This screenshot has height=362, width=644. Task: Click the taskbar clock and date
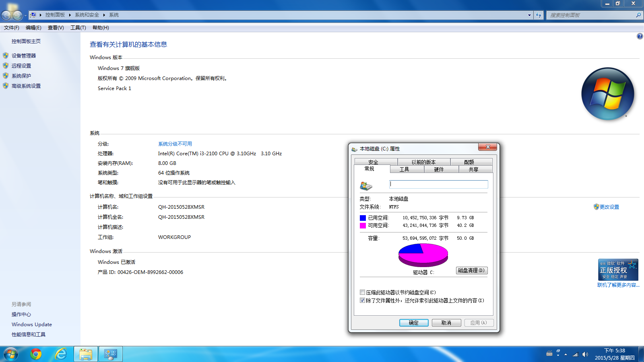[x=615, y=354]
